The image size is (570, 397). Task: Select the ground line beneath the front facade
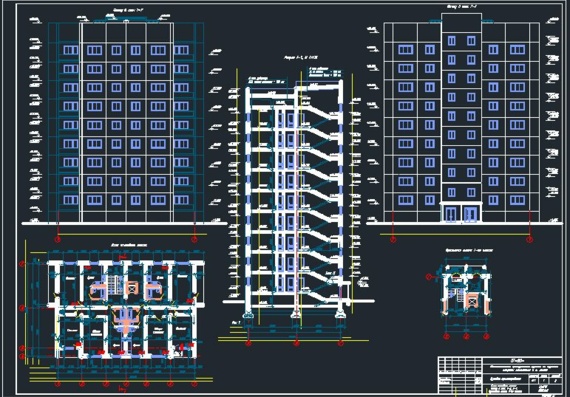[124, 223]
